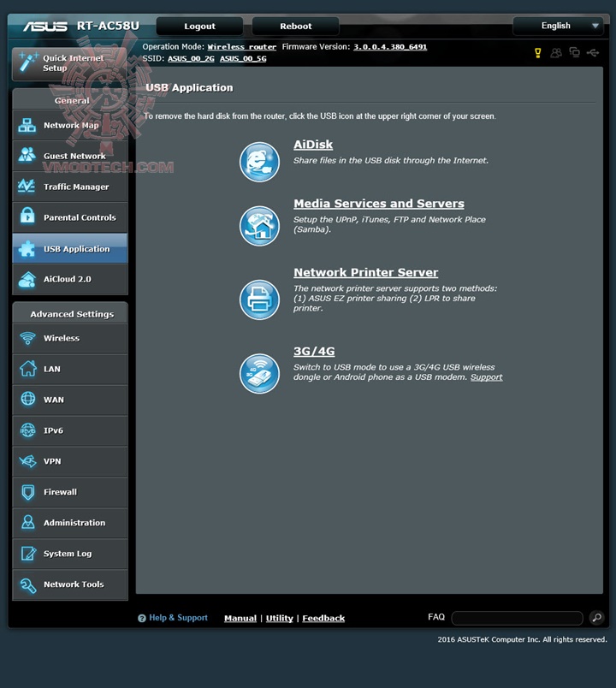Open the Utility link
Viewport: 616px width, 688px height.
(280, 618)
